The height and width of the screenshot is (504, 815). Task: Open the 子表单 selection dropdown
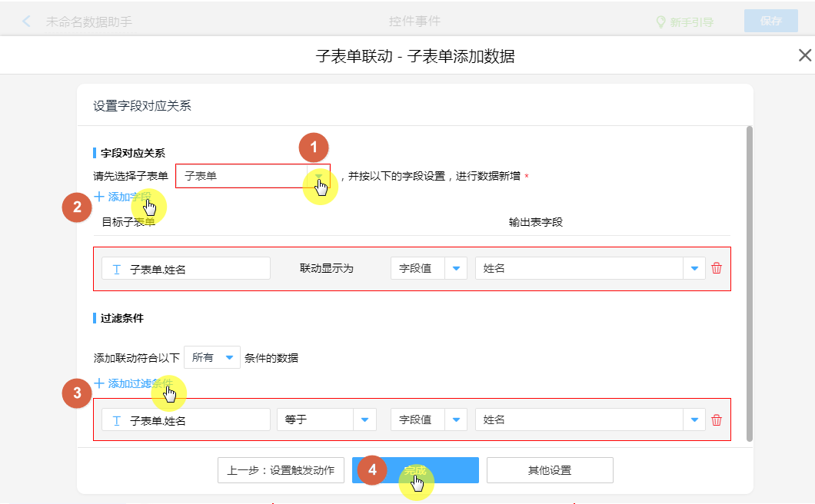point(318,176)
